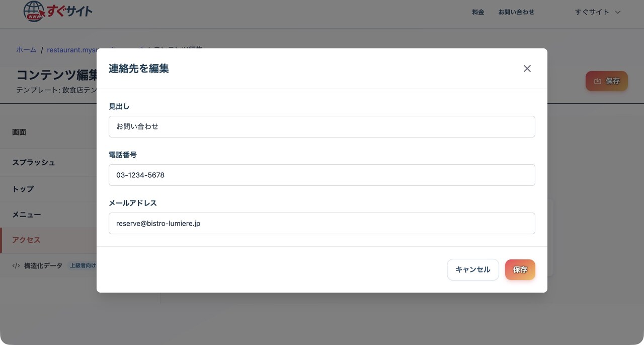Image resolution: width=644 pixels, height=345 pixels.
Task: Click the save icon on the 保存 header button
Action: click(x=598, y=81)
